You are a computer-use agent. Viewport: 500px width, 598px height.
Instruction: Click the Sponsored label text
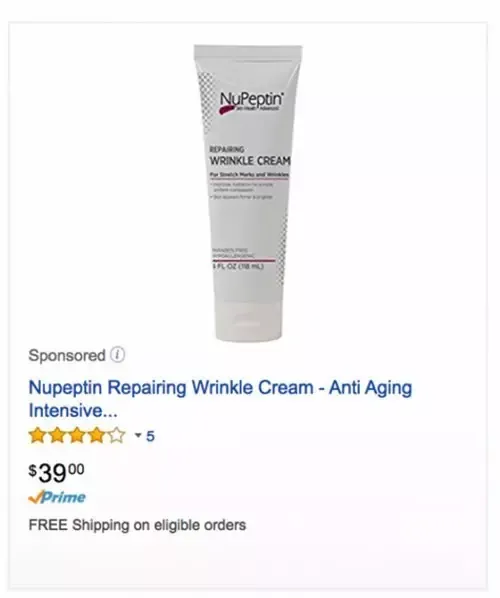pos(67,355)
